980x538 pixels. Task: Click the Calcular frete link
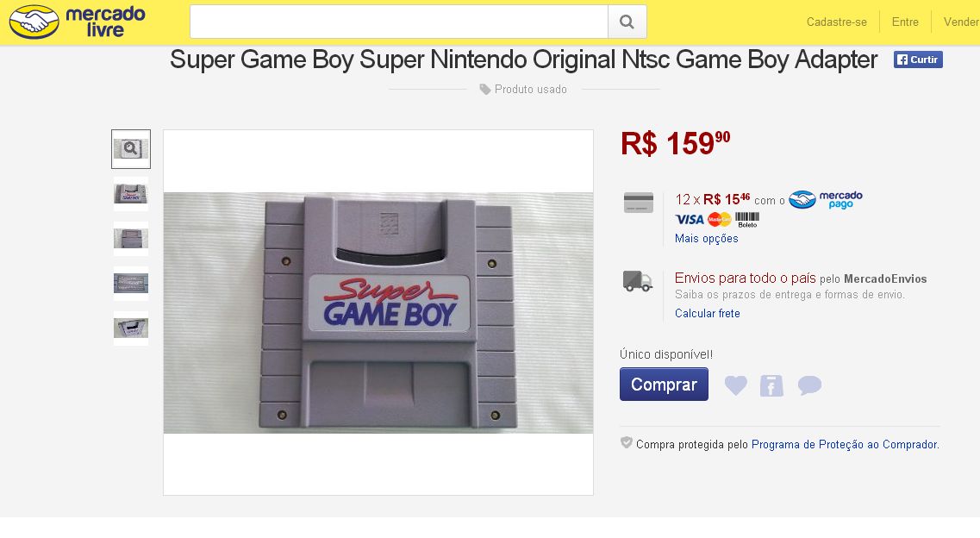(x=708, y=314)
